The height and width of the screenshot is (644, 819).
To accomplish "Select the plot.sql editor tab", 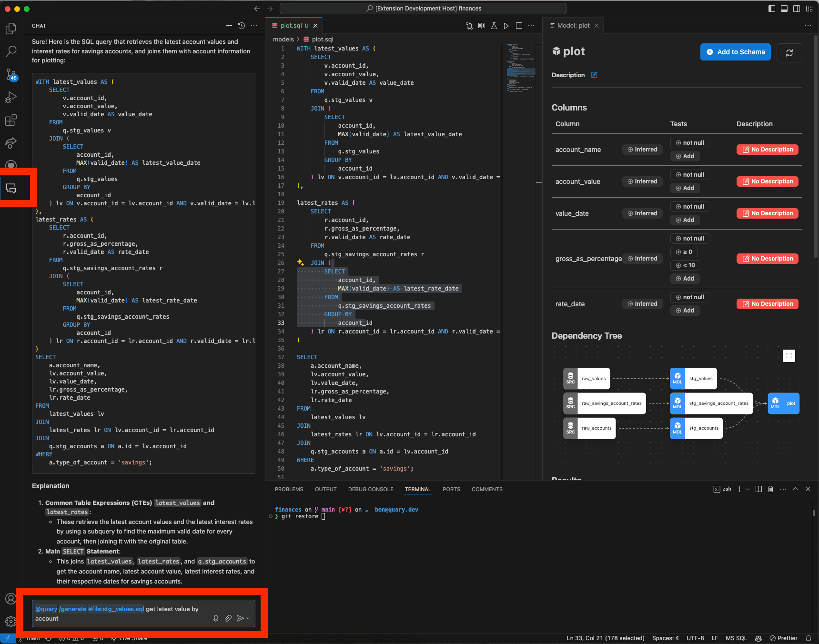I will (294, 26).
